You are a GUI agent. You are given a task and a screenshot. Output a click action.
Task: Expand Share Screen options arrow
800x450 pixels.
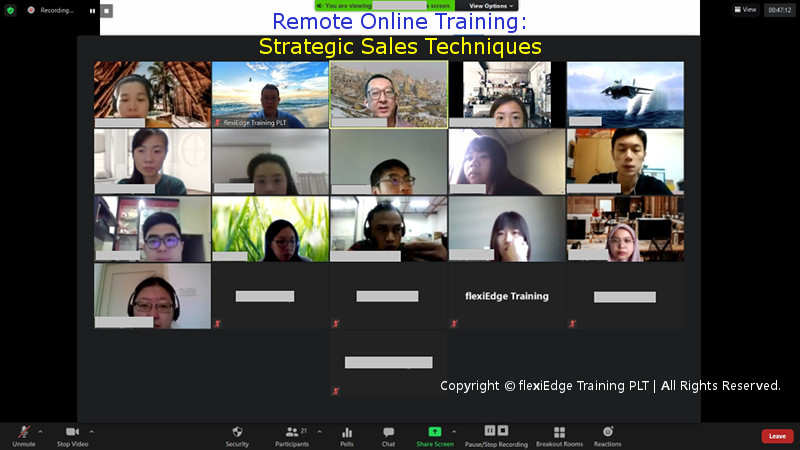pos(454,431)
